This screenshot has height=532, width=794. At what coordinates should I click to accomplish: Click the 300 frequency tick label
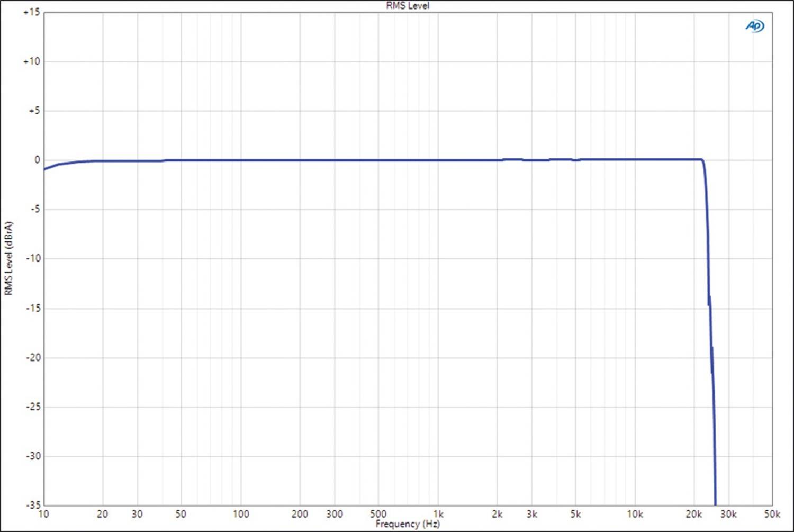pyautogui.click(x=335, y=514)
